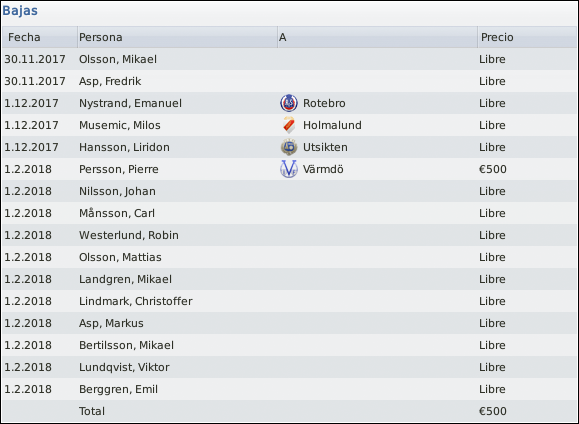Viewport: 579px width, 424px height.
Task: Sort table by Fecha column header
Action: (40, 37)
